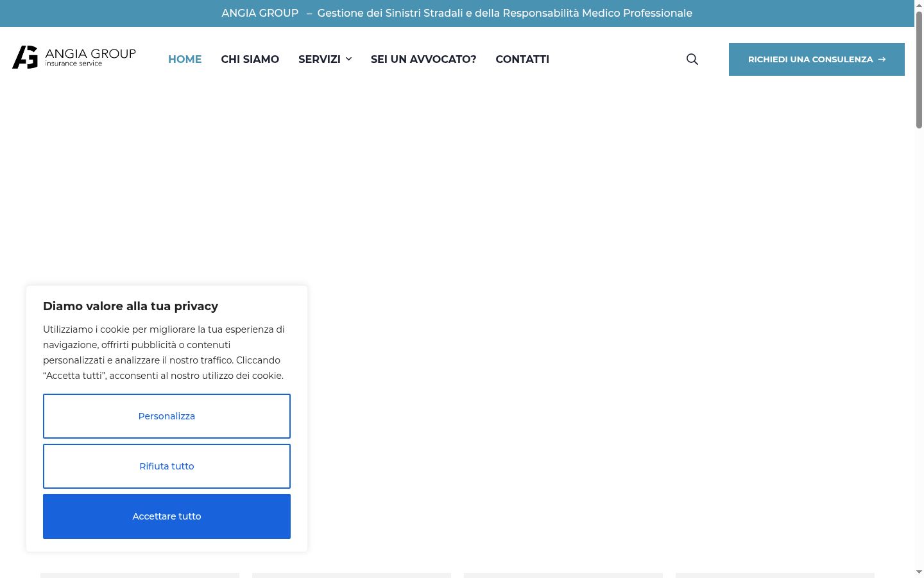Click the Diamo valore alla tua privacy heading

pyautogui.click(x=130, y=306)
